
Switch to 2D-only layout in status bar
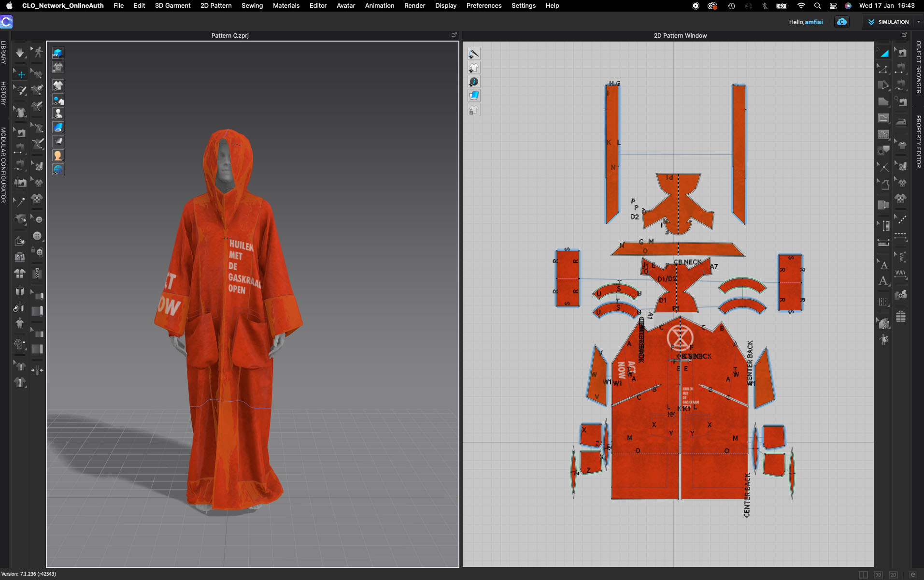coord(893,575)
